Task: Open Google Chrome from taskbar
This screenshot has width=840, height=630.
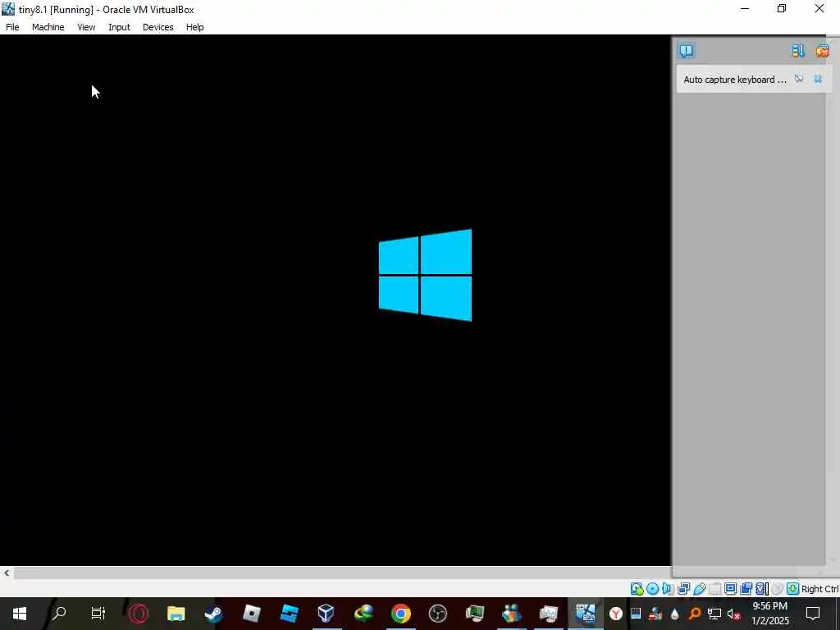Action: [400, 614]
